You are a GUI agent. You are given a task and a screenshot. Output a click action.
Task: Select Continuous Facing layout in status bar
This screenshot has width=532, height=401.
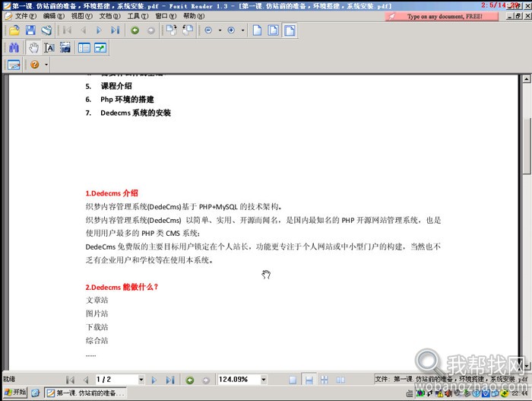[x=325, y=380]
